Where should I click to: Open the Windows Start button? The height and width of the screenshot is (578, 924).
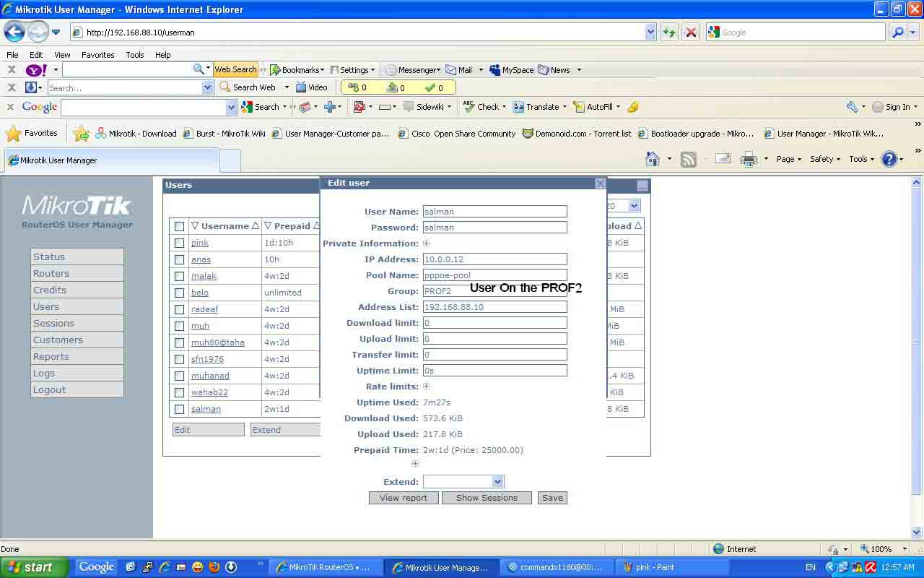35,567
